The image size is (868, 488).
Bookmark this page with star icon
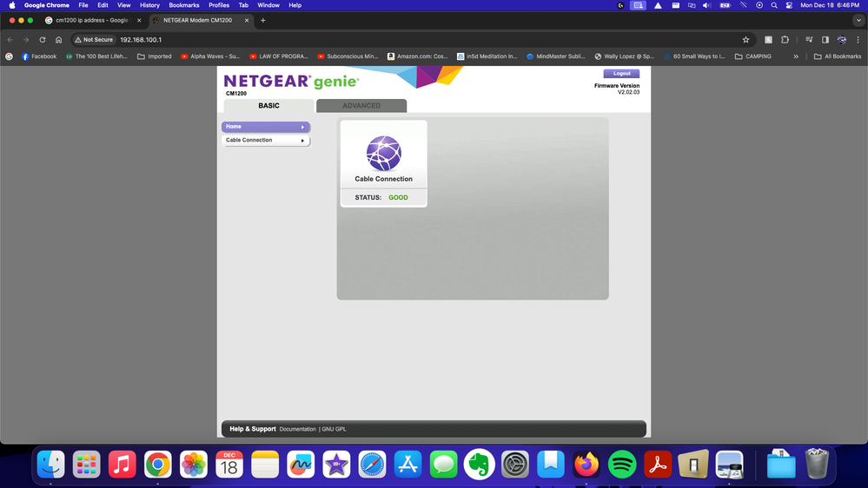[x=745, y=40]
